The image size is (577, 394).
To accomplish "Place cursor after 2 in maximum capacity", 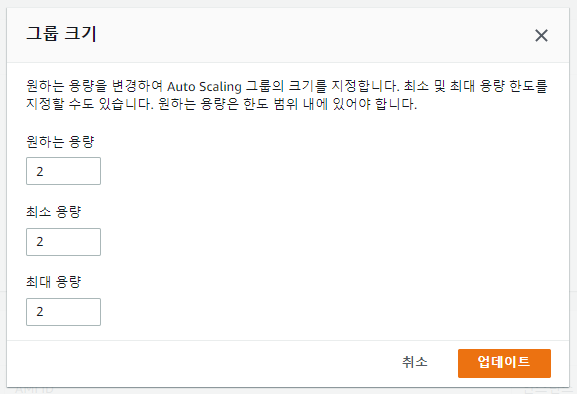I will [x=45, y=312].
